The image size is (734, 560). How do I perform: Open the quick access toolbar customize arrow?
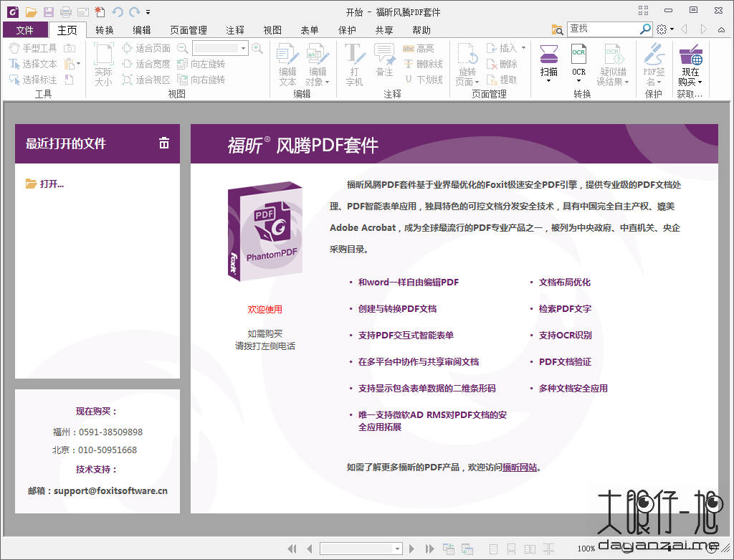[x=148, y=12]
